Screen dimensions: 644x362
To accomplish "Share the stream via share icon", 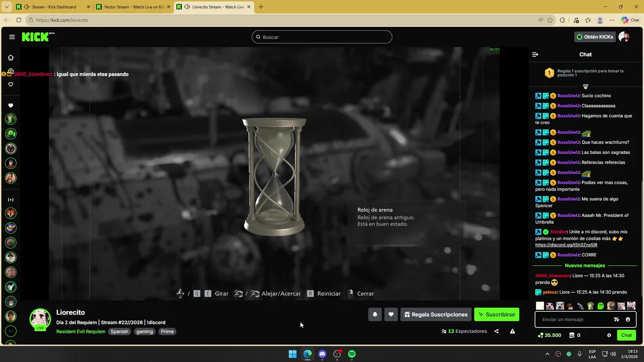I will click(x=497, y=331).
